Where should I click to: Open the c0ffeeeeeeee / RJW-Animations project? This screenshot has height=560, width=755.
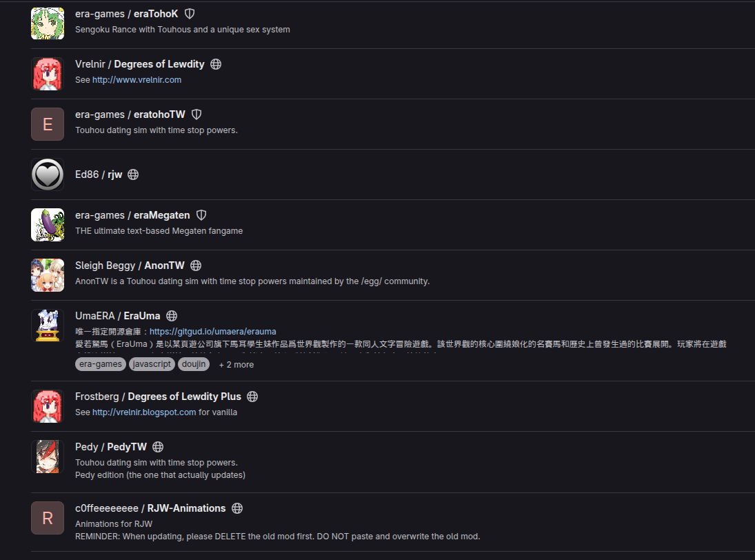(150, 508)
